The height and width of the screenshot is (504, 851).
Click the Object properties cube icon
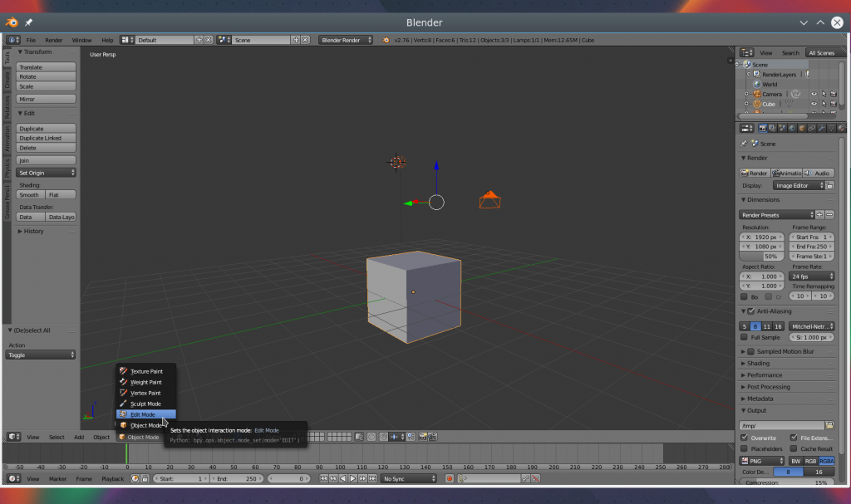(802, 128)
